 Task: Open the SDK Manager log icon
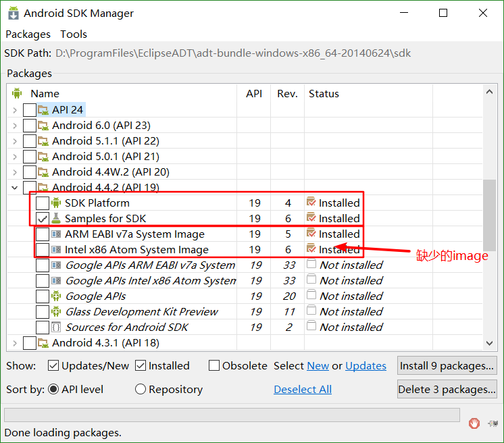click(493, 423)
